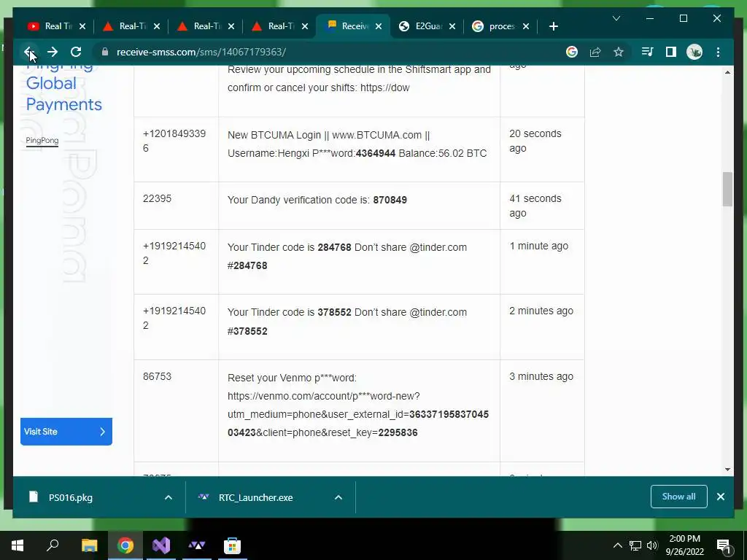
Task: Expand options for RTC_Launcher.exe download
Action: coord(338,497)
